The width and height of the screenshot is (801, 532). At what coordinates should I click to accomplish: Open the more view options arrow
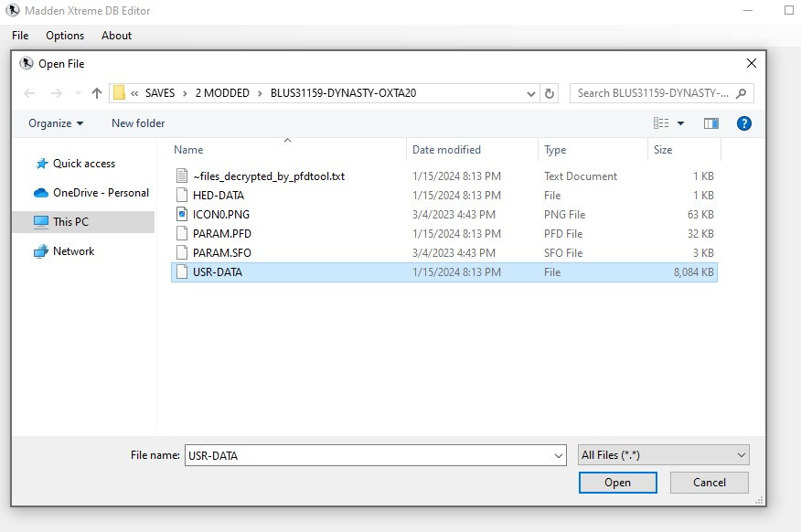[680, 123]
